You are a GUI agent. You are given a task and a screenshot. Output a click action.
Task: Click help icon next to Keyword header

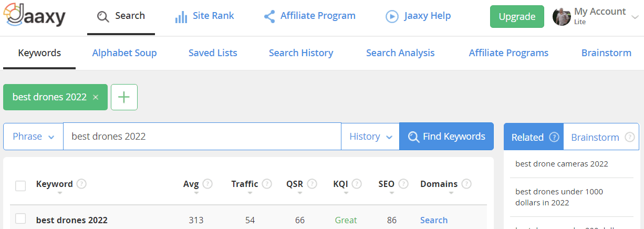81,184
